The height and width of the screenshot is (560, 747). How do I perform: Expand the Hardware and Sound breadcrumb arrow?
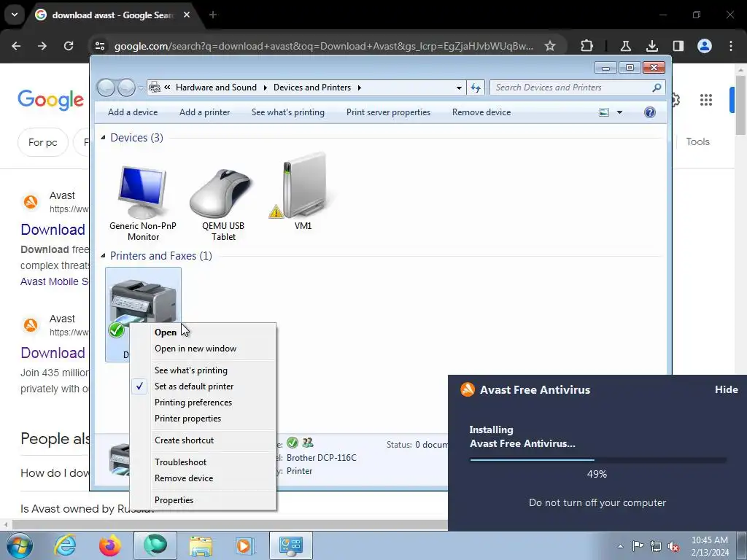[x=265, y=87]
